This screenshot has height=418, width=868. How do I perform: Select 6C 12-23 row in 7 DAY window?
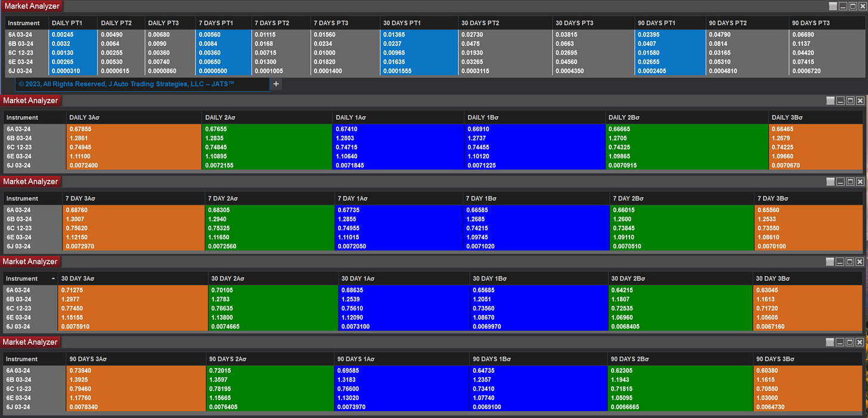click(433, 228)
